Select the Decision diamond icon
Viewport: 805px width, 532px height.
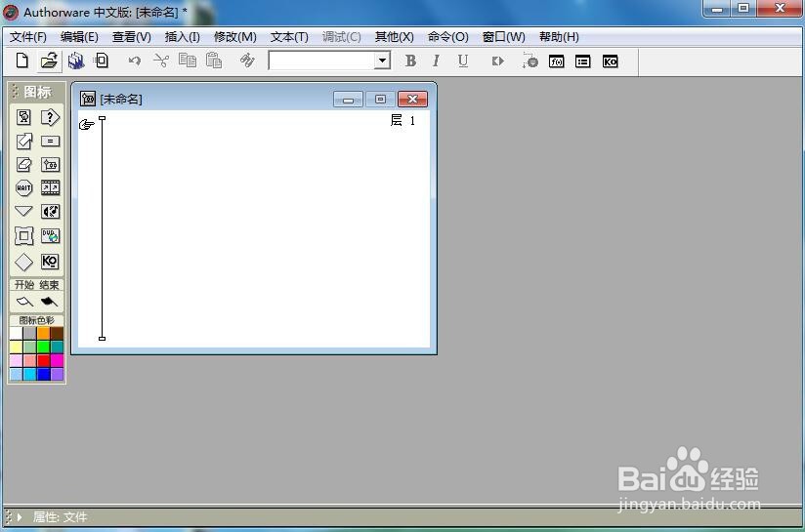[23, 263]
